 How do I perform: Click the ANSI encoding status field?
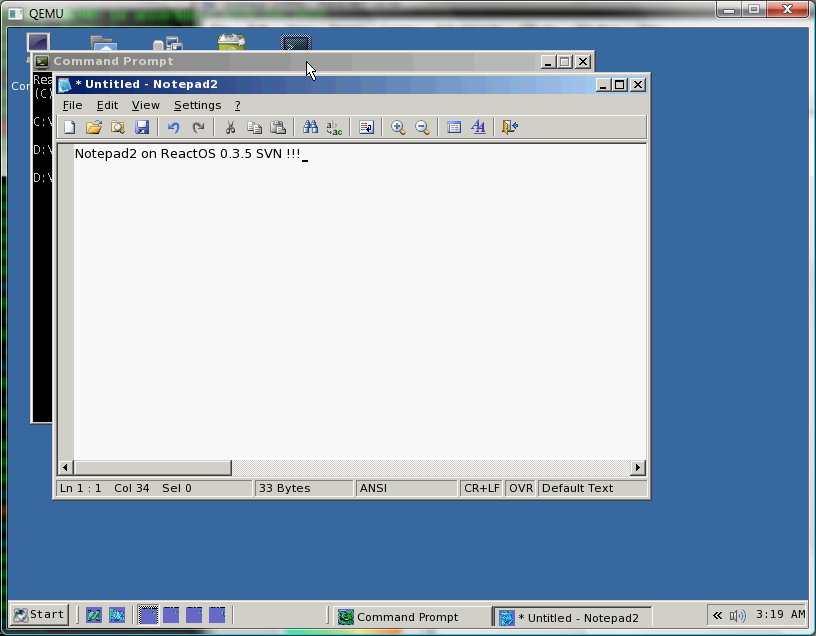(x=406, y=488)
